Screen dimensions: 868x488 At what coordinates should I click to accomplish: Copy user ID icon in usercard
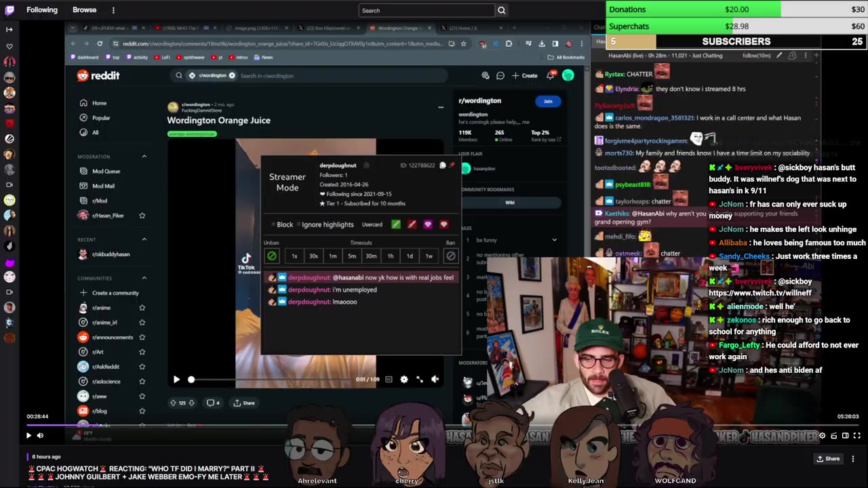[443, 165]
